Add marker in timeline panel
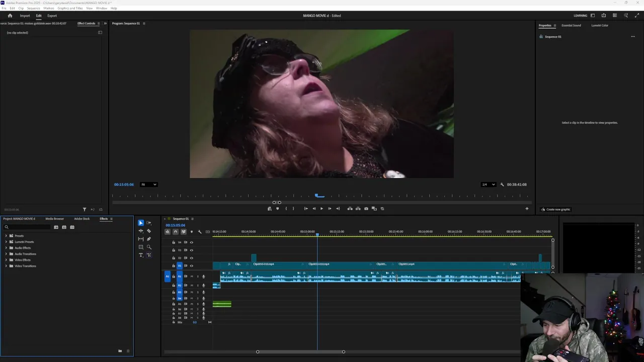Viewport: 644px width, 362px height. click(x=191, y=232)
